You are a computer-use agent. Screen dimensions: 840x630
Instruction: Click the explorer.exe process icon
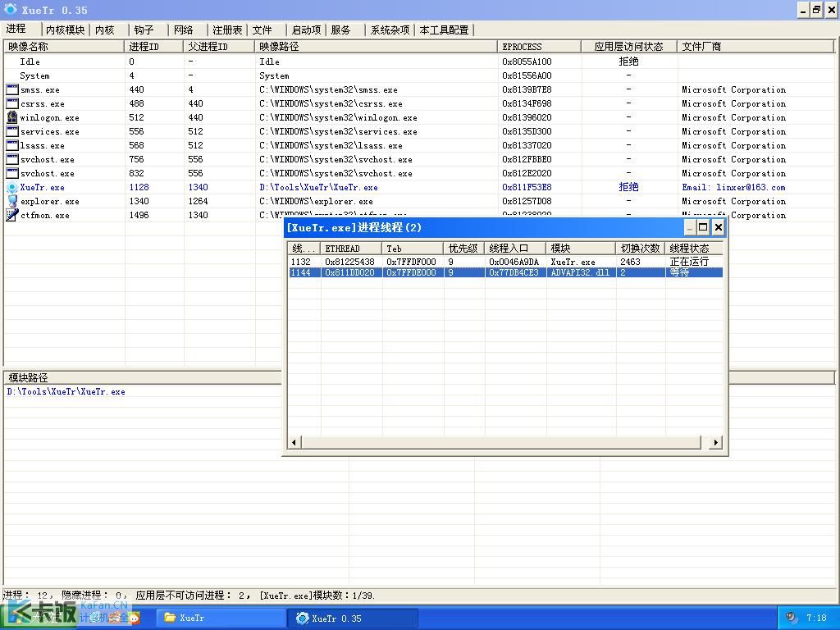[11, 201]
